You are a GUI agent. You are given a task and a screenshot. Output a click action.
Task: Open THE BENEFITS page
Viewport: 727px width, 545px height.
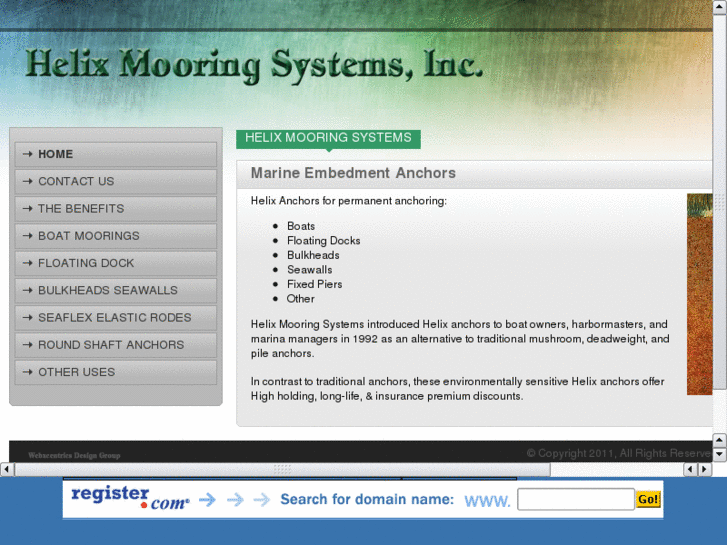[x=115, y=209]
